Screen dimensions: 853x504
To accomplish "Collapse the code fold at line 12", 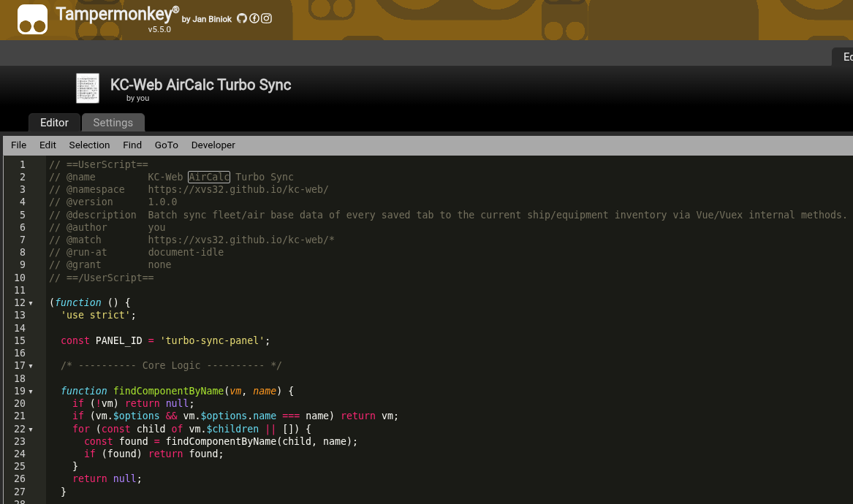I will [x=31, y=303].
